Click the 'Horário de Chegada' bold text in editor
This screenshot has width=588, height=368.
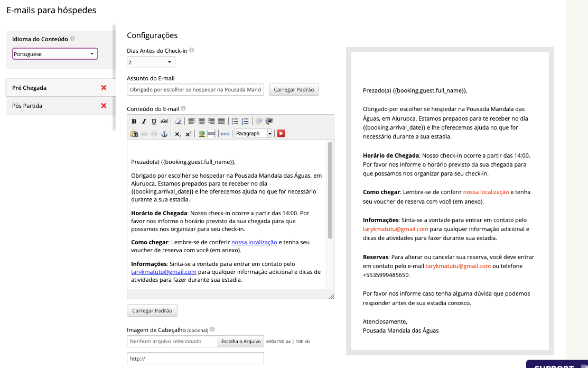click(159, 213)
